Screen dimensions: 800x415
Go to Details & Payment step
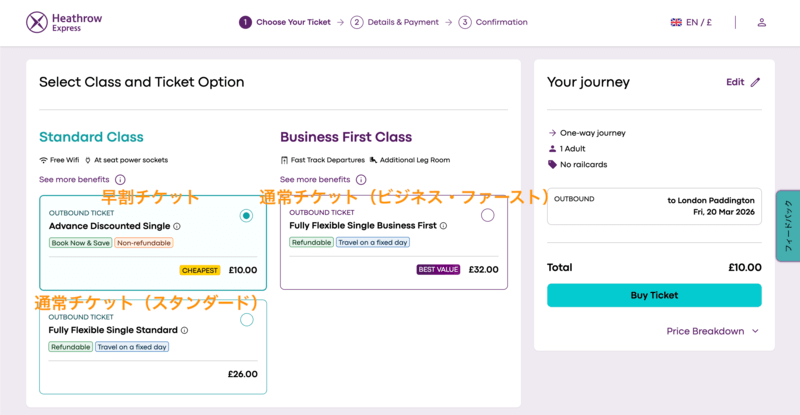tap(395, 22)
